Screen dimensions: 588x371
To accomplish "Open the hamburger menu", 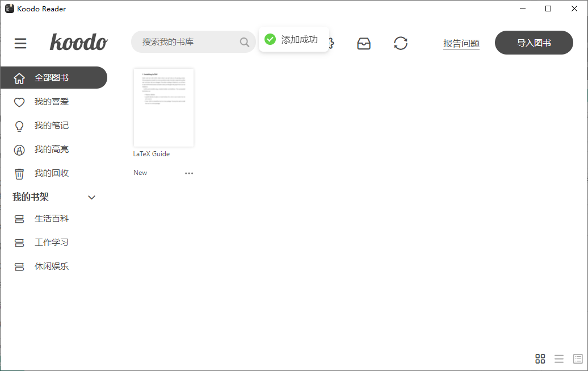I will pos(20,43).
